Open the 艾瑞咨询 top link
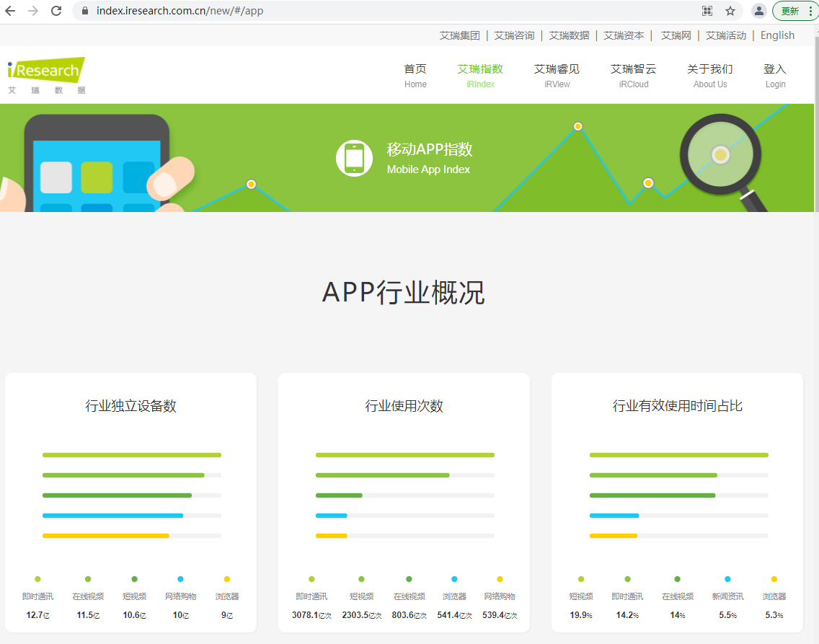 pos(515,35)
